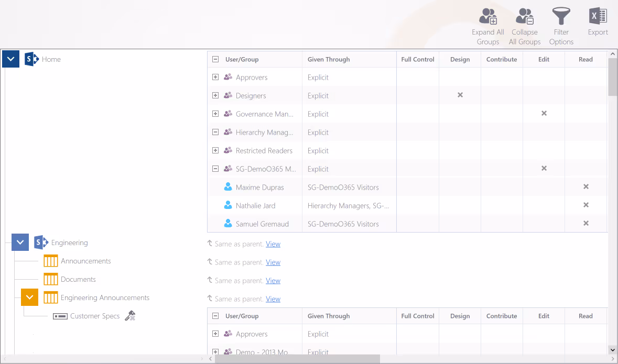The image size is (618, 364).
Task: Click the Governance Man... group icon
Action: tap(228, 114)
